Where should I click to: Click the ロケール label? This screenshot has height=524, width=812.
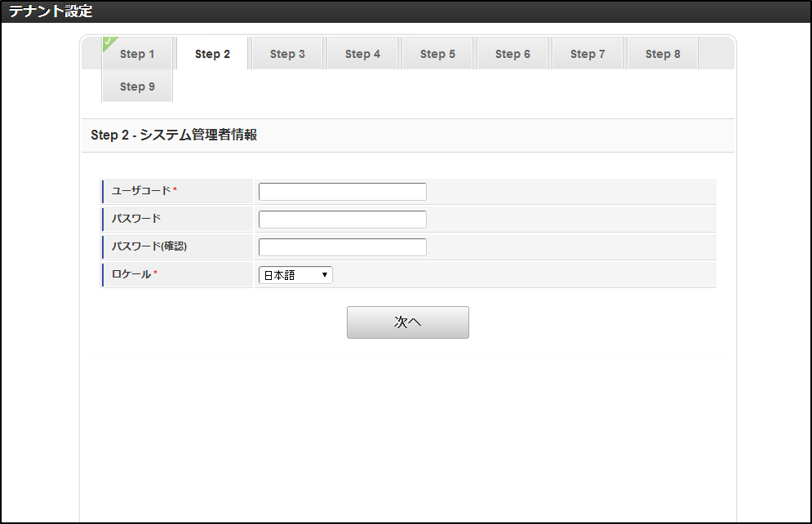pos(131,274)
